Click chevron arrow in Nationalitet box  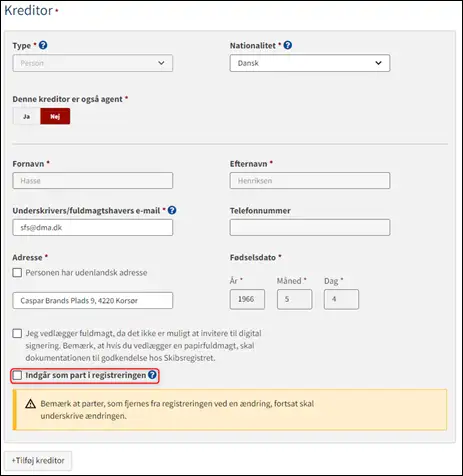tap(378, 63)
